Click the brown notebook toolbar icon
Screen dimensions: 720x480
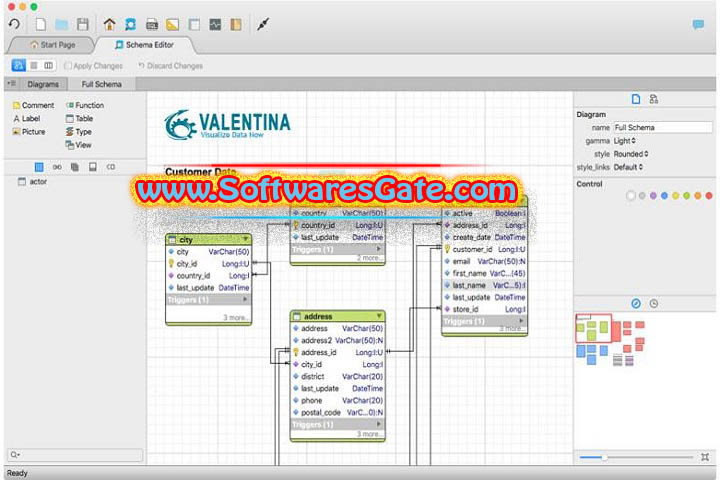[x=236, y=24]
